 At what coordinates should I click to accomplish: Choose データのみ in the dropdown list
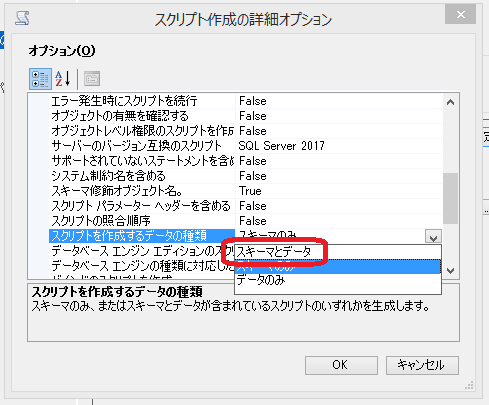click(x=338, y=280)
